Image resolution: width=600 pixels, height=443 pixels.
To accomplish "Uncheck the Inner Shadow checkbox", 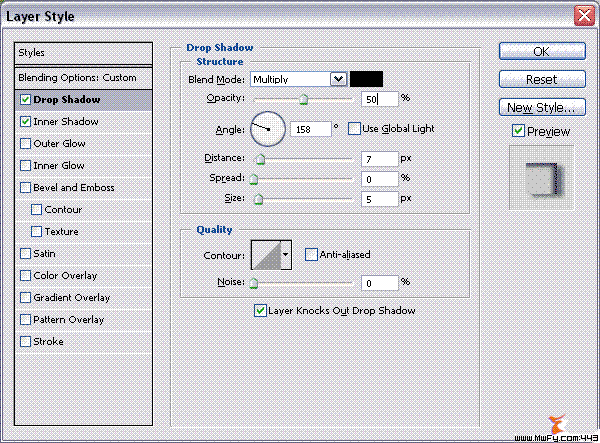I will tap(25, 122).
